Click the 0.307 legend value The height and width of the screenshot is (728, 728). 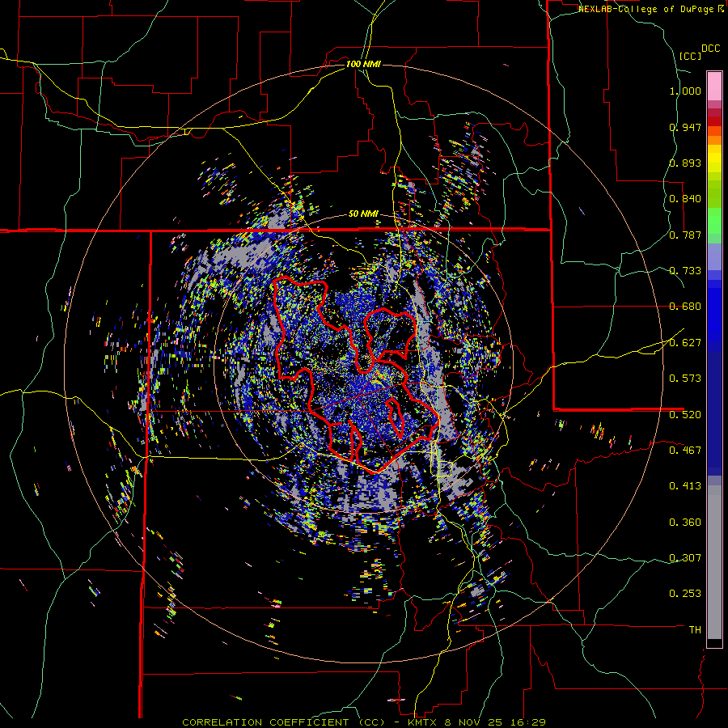pos(685,558)
